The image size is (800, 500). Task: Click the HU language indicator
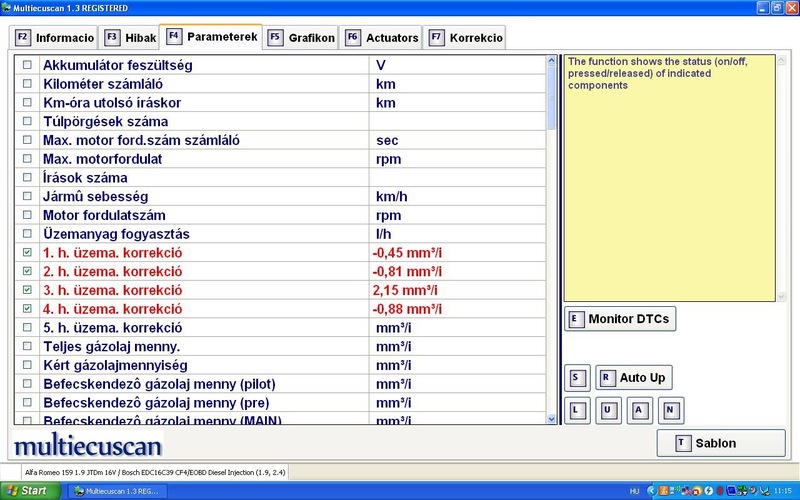[634, 491]
